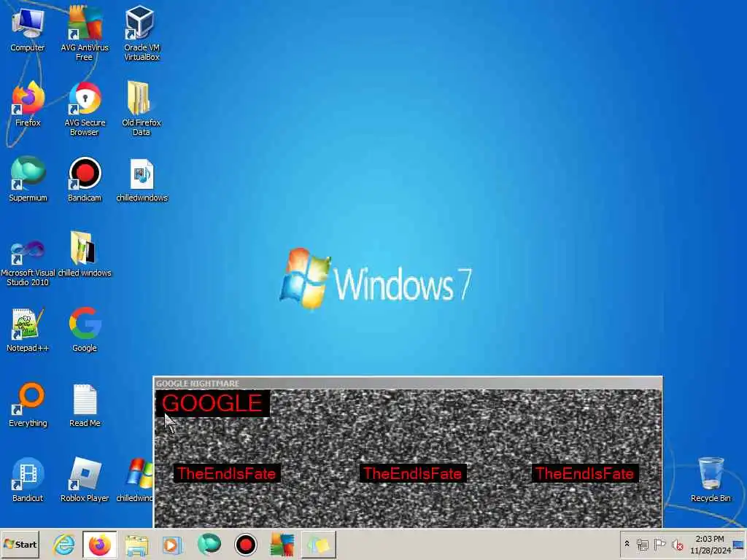Viewport: 747px width, 560px height.
Task: Click the leftmost TheEndIsFate label
Action: (x=227, y=473)
